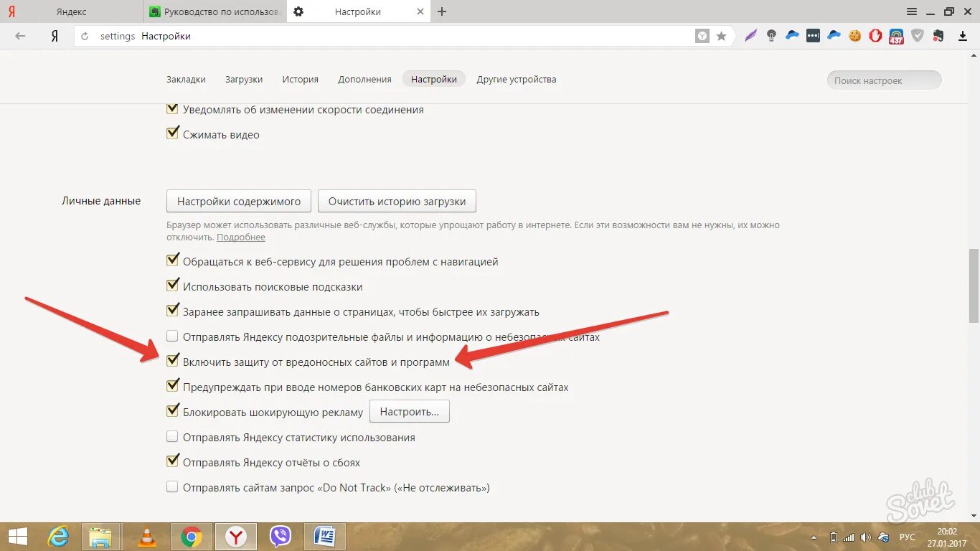Viewport: 980px width, 551px height.
Task: Reload the settings page
Action: [85, 36]
